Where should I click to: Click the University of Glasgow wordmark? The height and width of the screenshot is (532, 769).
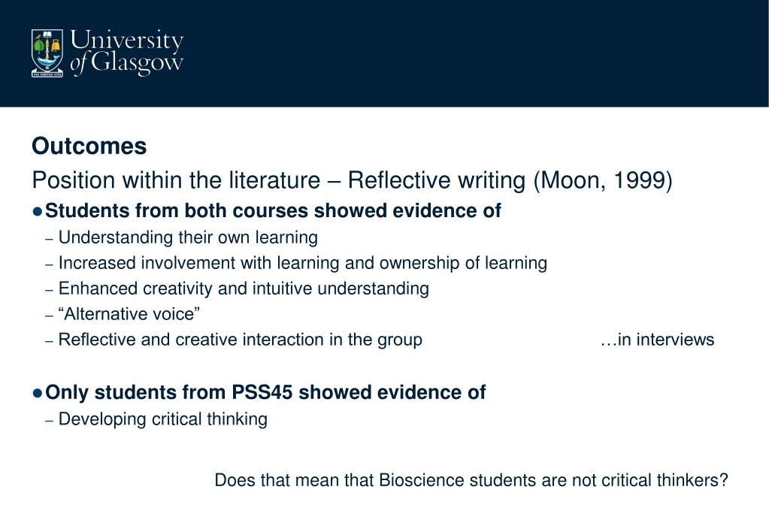pyautogui.click(x=126, y=53)
